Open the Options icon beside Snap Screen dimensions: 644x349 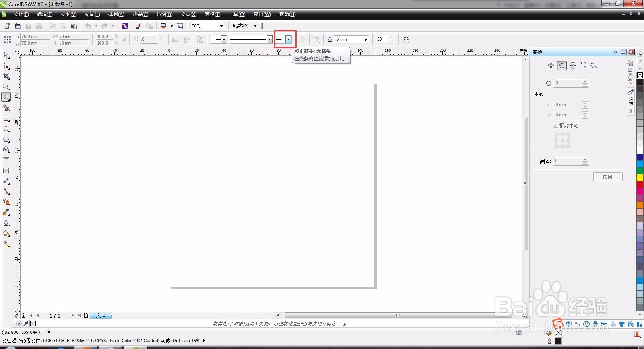pos(264,26)
